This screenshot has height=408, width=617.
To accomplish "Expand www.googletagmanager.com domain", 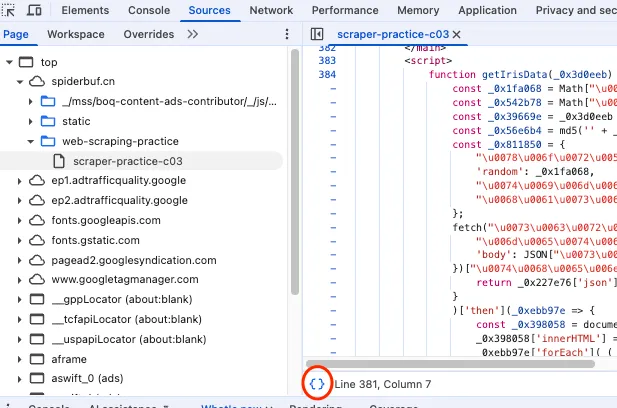I will 19,280.
